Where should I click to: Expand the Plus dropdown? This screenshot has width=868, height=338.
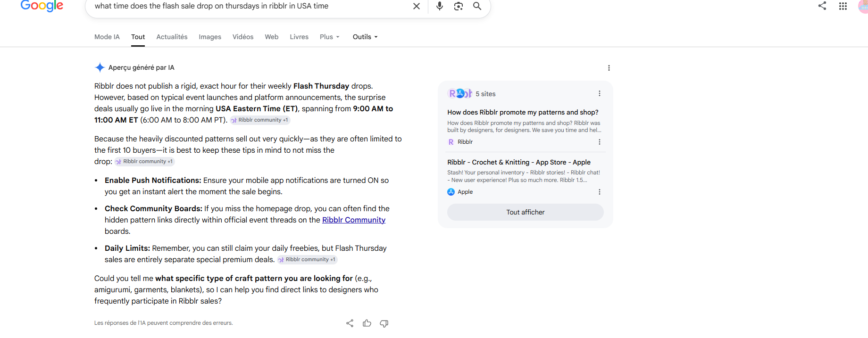[330, 37]
